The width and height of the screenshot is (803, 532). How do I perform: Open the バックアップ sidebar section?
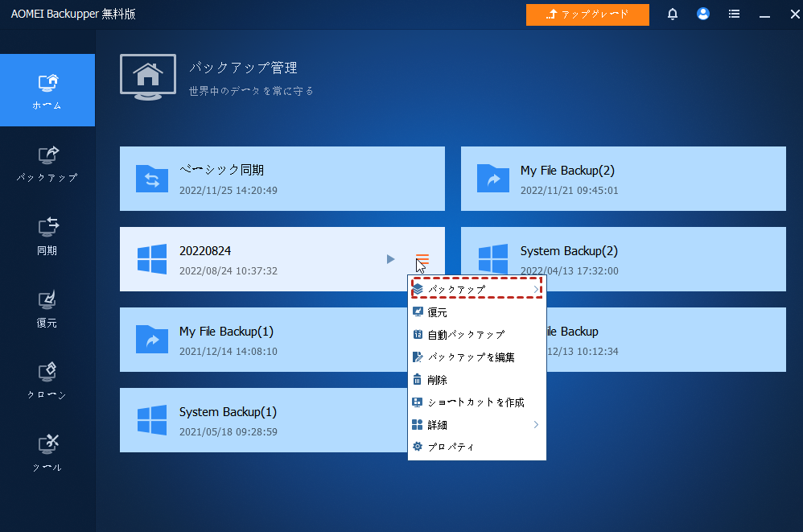point(47,163)
